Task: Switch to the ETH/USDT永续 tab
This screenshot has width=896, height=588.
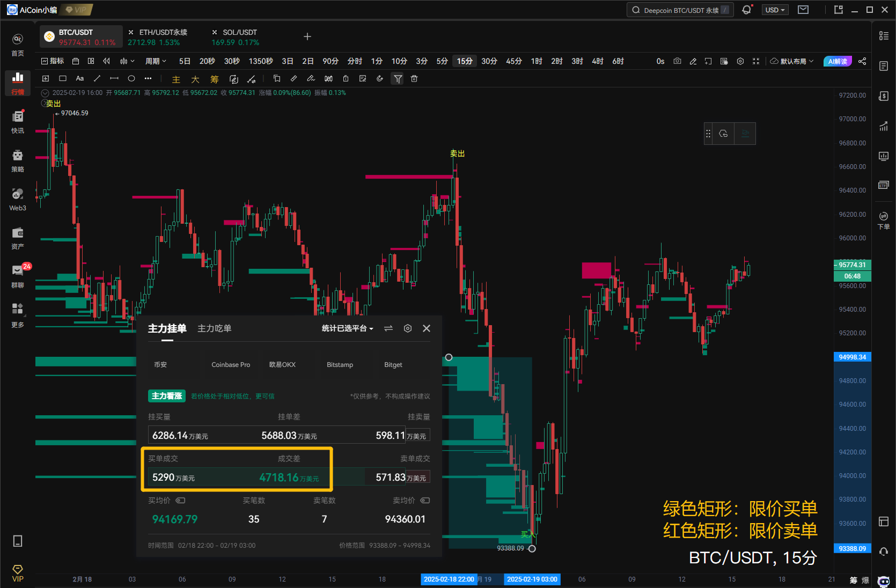Action: tap(163, 37)
